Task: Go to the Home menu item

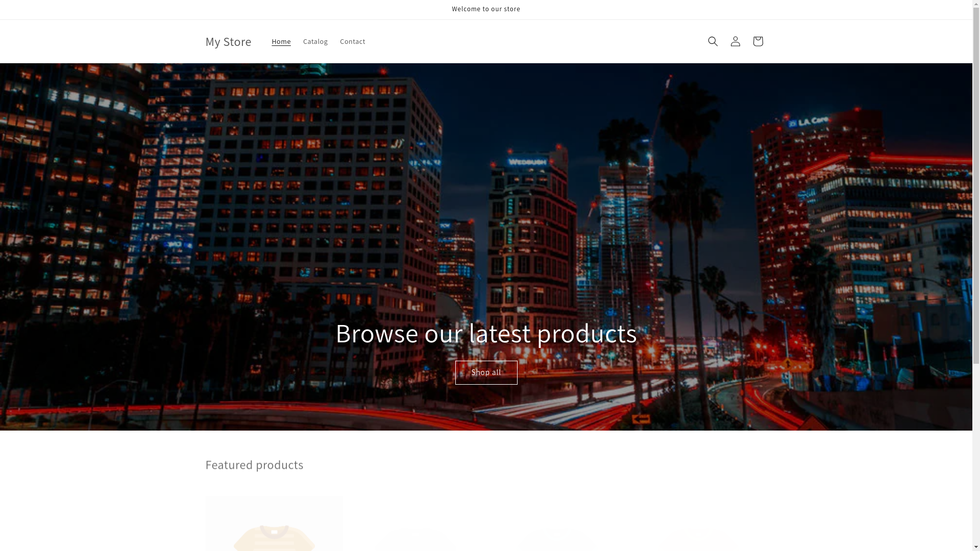Action: [x=281, y=41]
